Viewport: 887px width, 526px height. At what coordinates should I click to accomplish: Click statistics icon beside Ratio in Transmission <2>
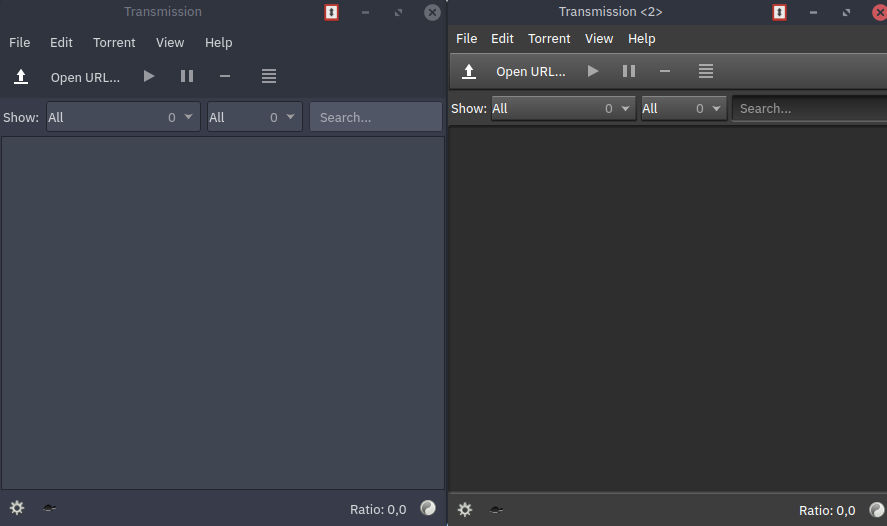pos(876,510)
